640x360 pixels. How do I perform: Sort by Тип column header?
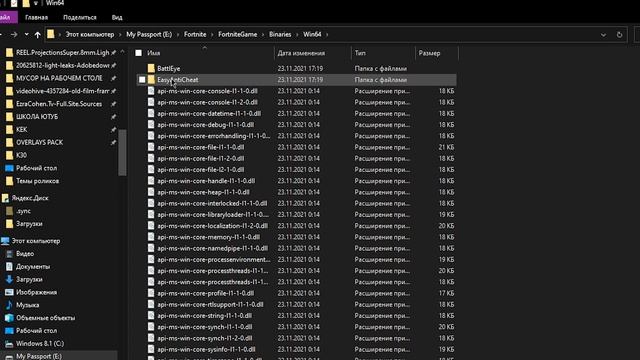(360, 53)
